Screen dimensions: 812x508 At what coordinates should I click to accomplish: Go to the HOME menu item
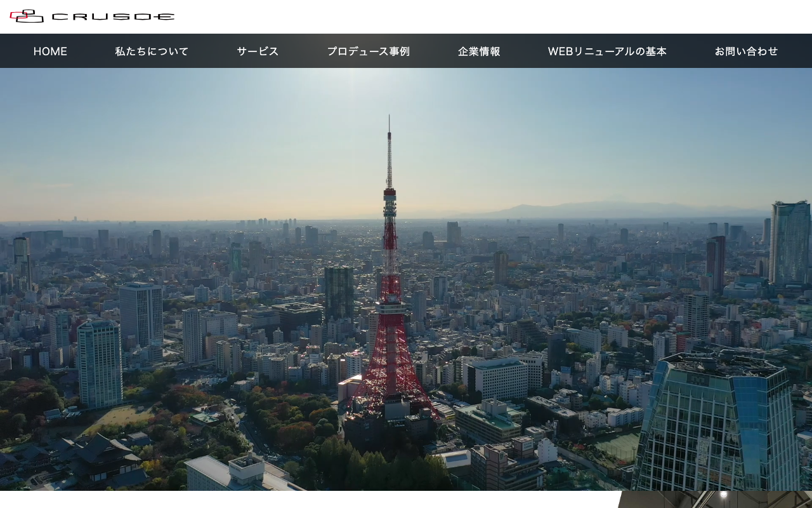50,51
